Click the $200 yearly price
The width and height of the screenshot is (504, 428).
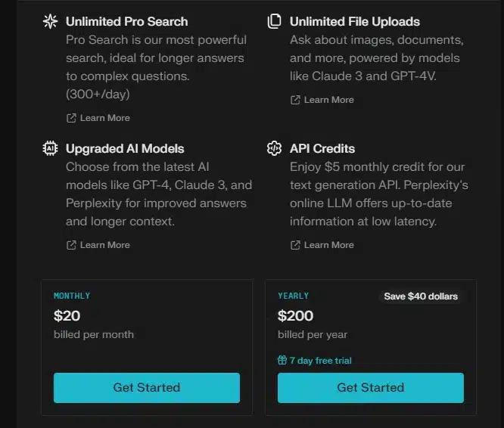click(x=295, y=315)
